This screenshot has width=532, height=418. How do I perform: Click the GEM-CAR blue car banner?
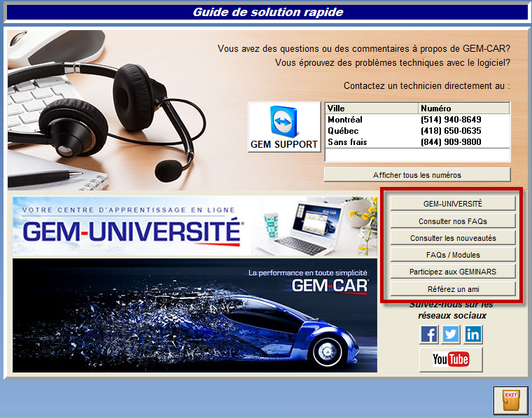[195, 315]
